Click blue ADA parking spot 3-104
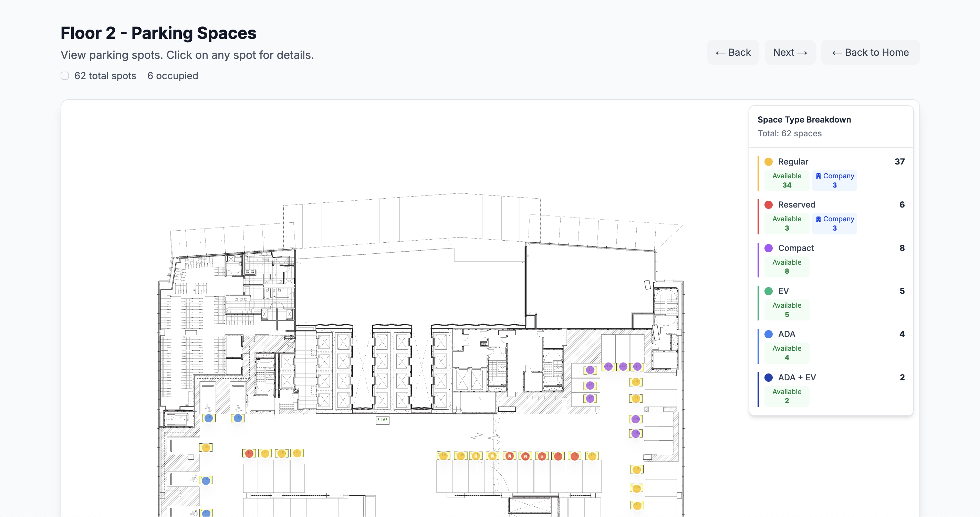The width and height of the screenshot is (980, 517). click(x=238, y=418)
